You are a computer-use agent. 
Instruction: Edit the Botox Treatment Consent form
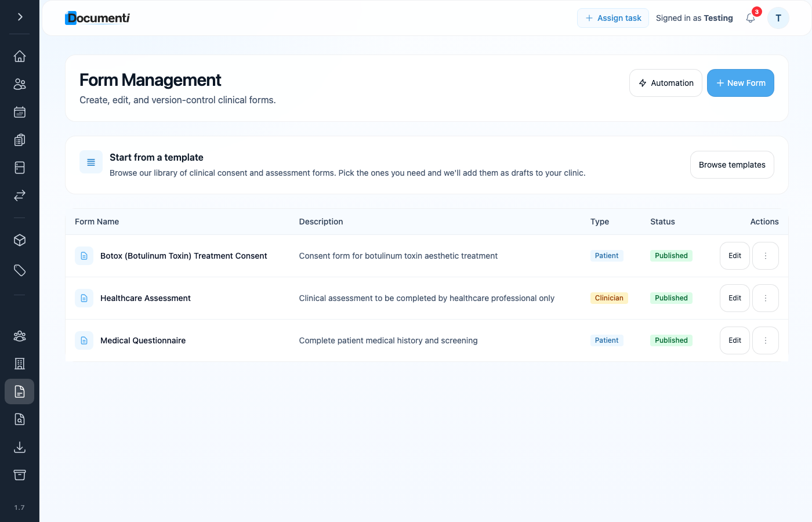[735, 256]
